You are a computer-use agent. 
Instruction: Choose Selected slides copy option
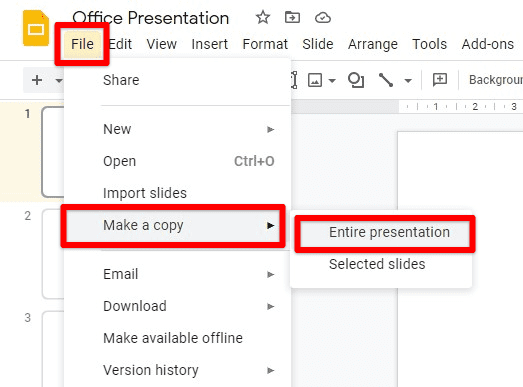pos(381,265)
